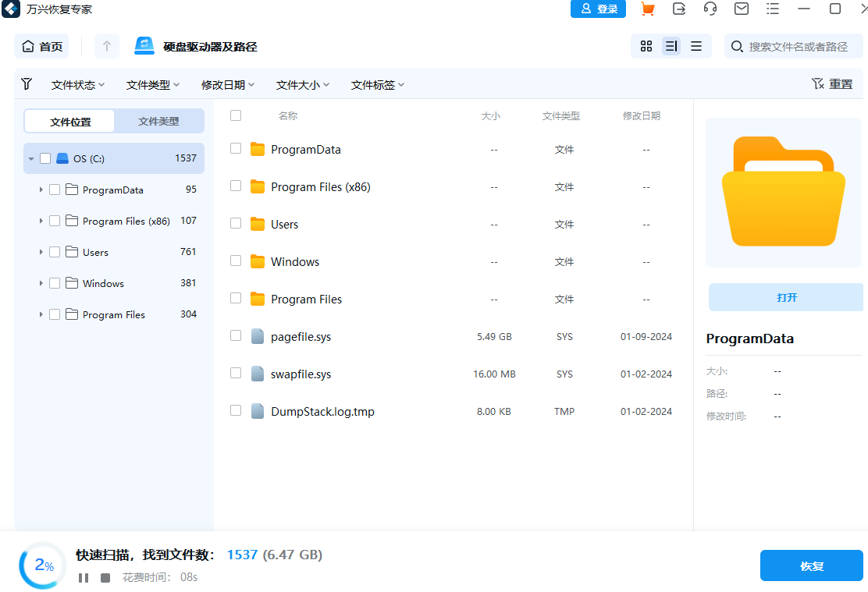Open the 修改日期 filter dropdown
This screenshot has width=868, height=592.
point(228,83)
